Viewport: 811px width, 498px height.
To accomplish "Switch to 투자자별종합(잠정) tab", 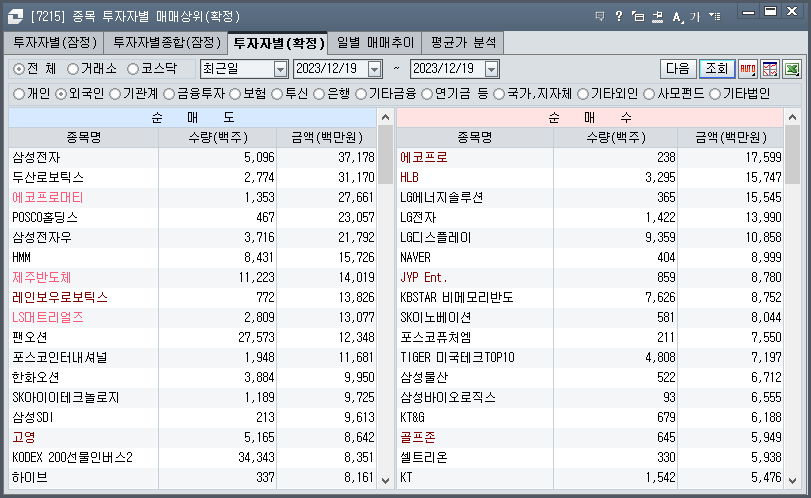I will pyautogui.click(x=167, y=42).
